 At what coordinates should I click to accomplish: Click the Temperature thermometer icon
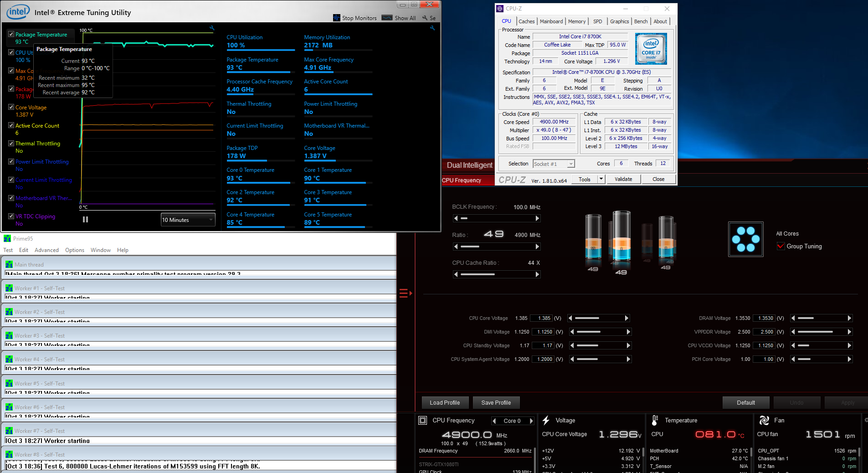click(655, 420)
